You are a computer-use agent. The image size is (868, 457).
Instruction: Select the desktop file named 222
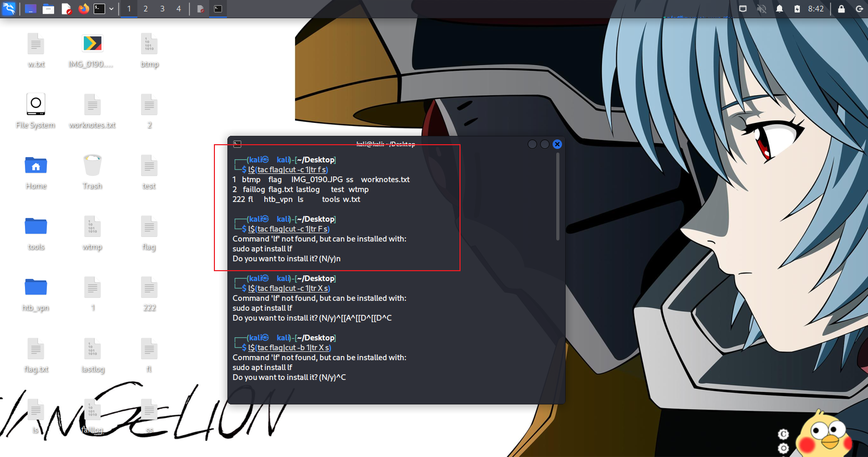[149, 294]
